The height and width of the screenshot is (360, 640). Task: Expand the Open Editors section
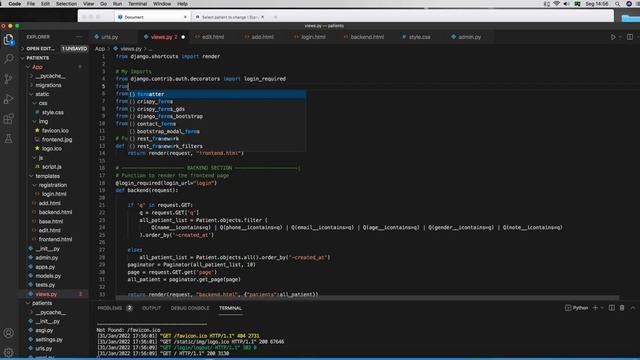[x=40, y=49]
